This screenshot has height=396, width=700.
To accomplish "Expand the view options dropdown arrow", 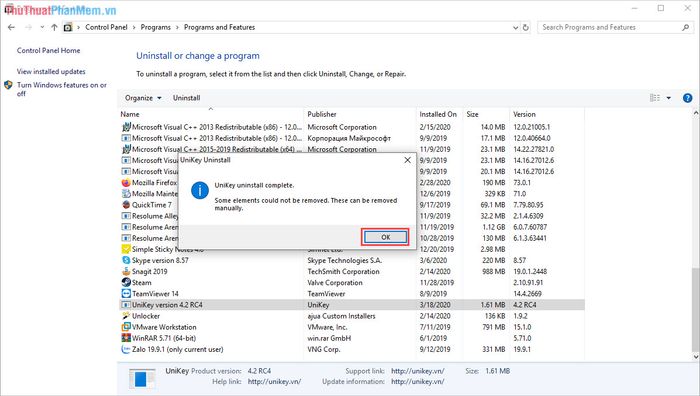I will 669,98.
